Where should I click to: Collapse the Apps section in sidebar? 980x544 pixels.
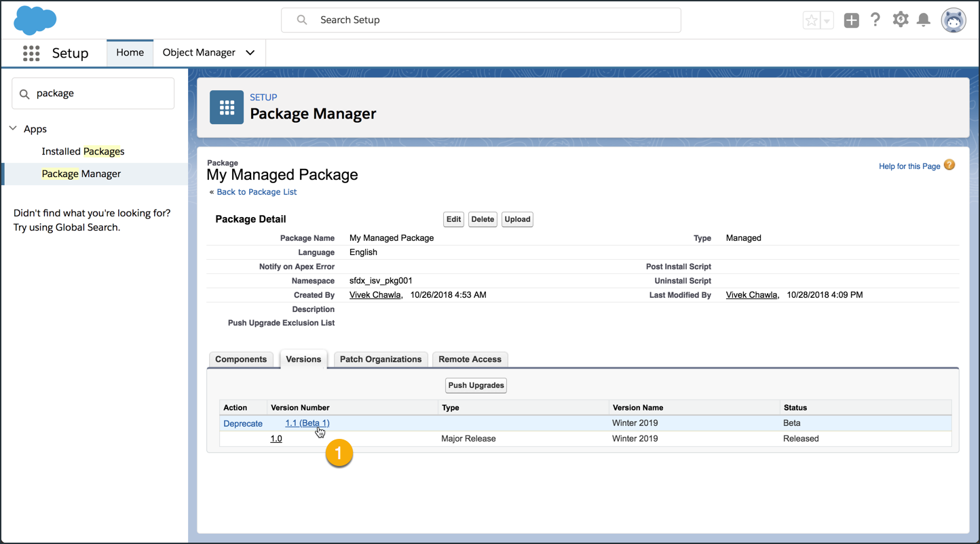13,128
